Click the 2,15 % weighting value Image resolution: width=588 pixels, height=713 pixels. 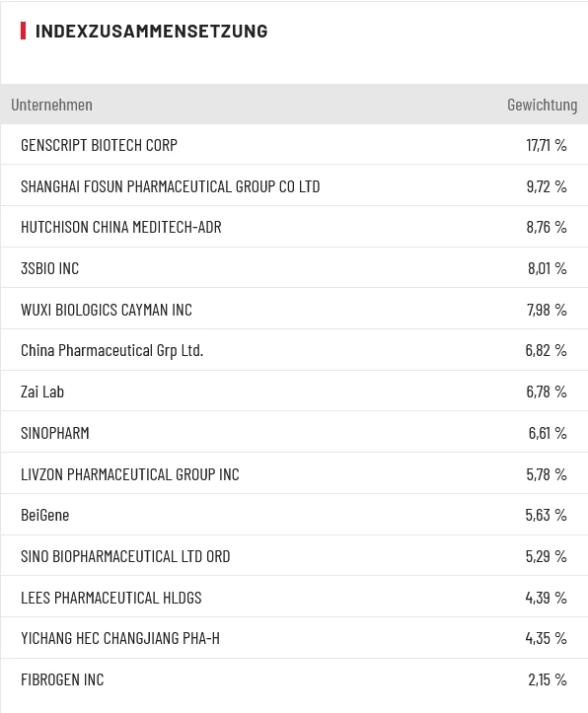tap(548, 679)
